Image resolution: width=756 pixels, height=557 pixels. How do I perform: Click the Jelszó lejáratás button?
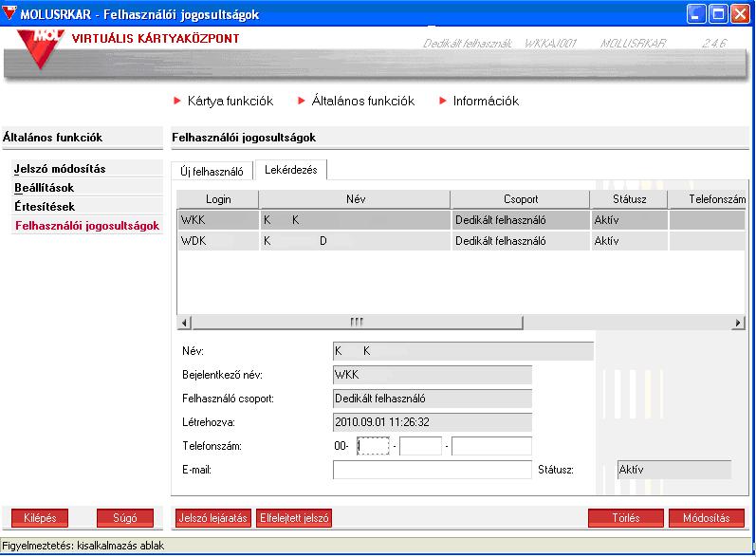[x=213, y=518]
